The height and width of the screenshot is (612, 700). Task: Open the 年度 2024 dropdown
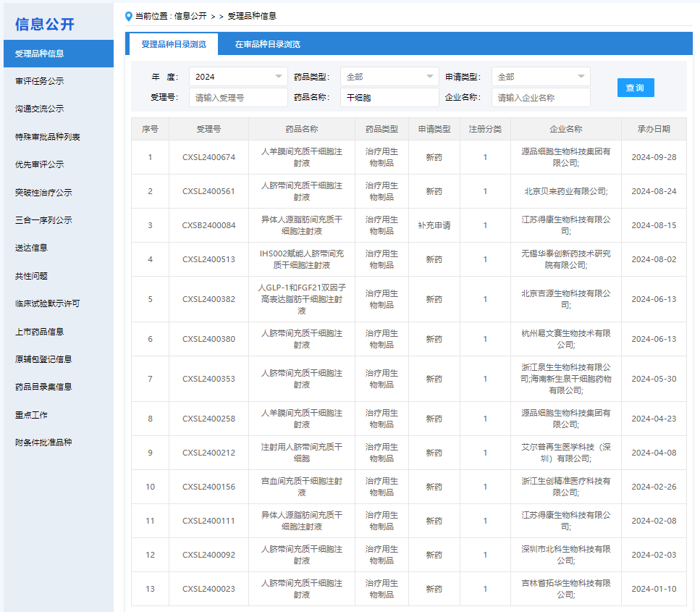[238, 77]
